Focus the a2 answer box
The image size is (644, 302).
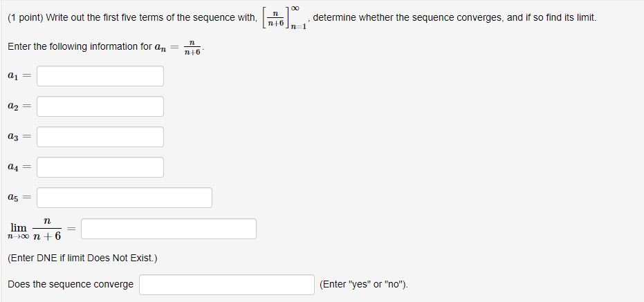100,106
